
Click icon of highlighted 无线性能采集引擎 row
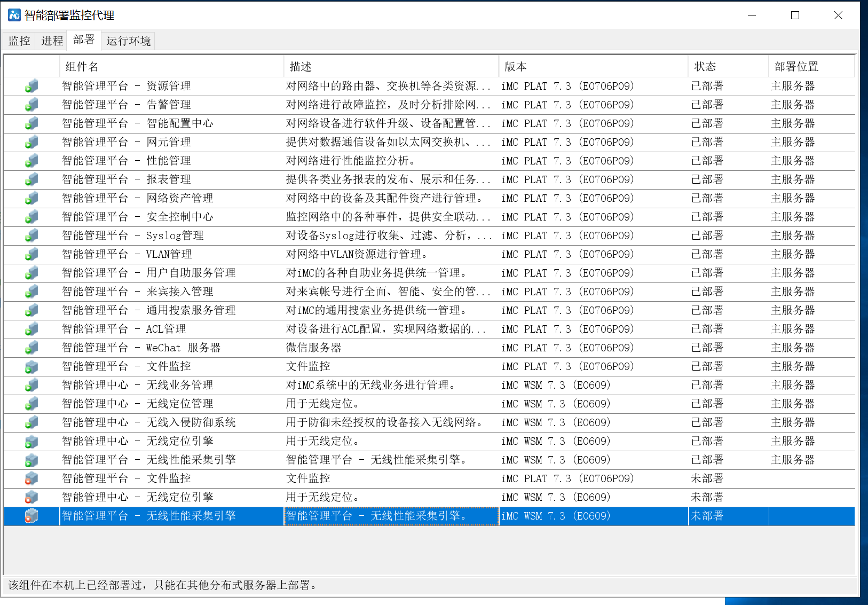click(31, 516)
